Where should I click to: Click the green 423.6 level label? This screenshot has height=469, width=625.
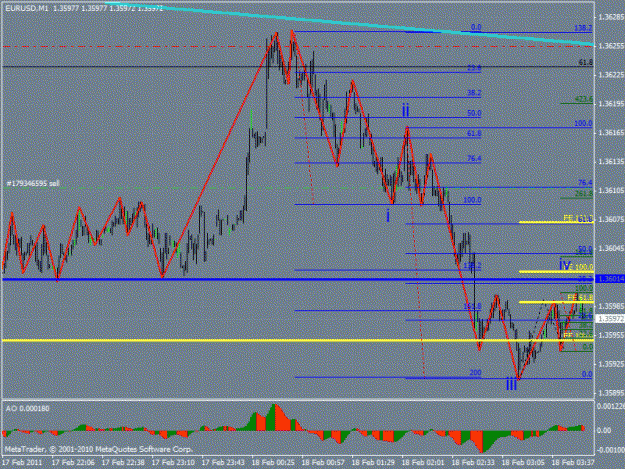point(584,99)
